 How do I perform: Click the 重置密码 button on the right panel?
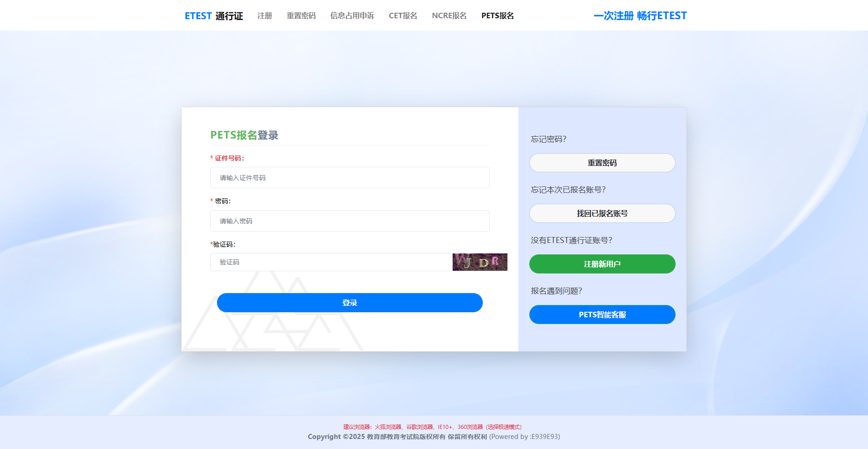point(602,162)
